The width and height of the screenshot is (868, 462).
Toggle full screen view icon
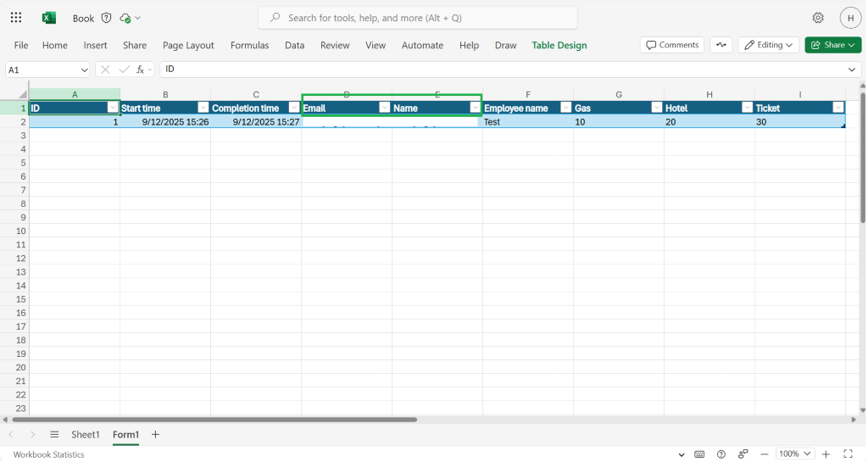[848, 454]
